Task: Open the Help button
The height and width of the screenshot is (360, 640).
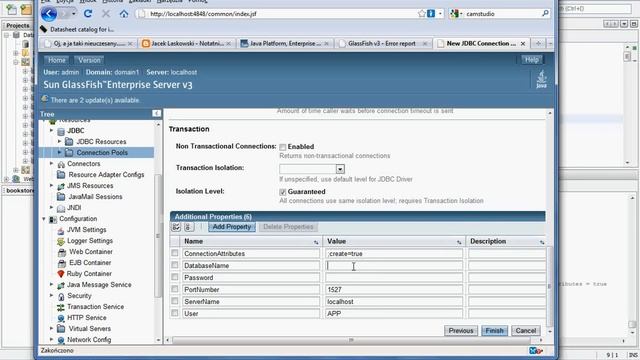Action: (x=532, y=60)
